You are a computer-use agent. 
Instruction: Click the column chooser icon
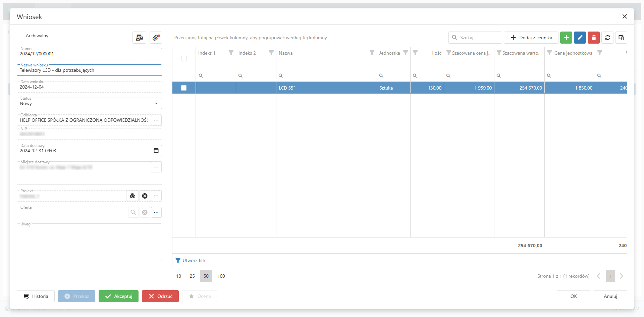coord(621,38)
